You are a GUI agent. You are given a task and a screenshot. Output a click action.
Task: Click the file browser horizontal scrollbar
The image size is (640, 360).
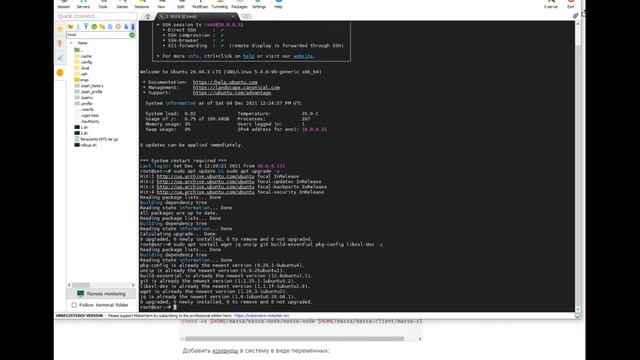pos(101,285)
